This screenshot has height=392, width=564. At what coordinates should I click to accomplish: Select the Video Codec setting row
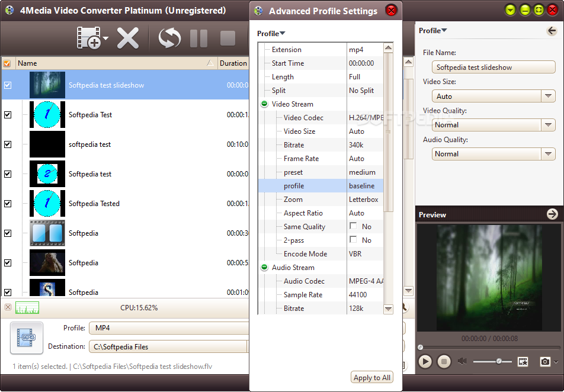[321, 118]
